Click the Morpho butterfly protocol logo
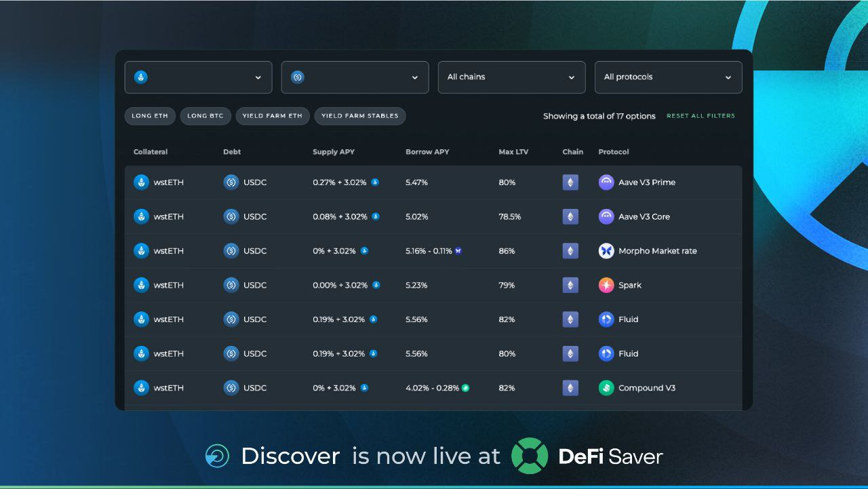Image resolution: width=868 pixels, height=489 pixels. point(606,251)
